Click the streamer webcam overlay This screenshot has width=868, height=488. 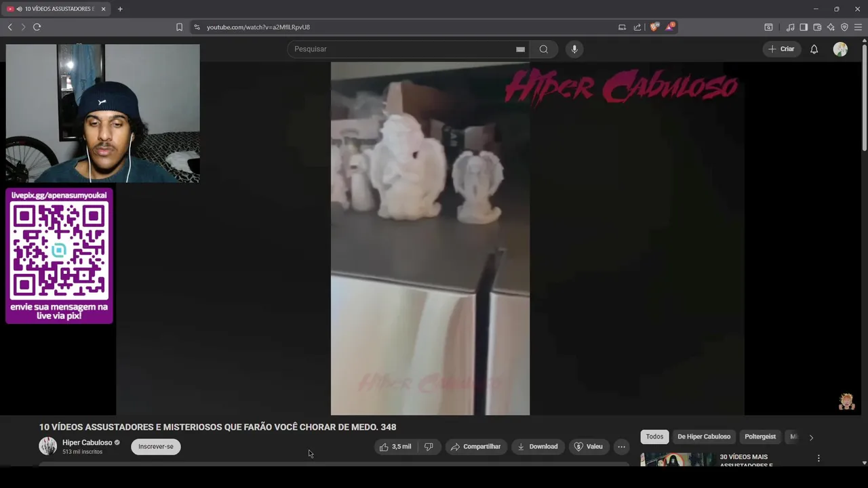pos(103,113)
